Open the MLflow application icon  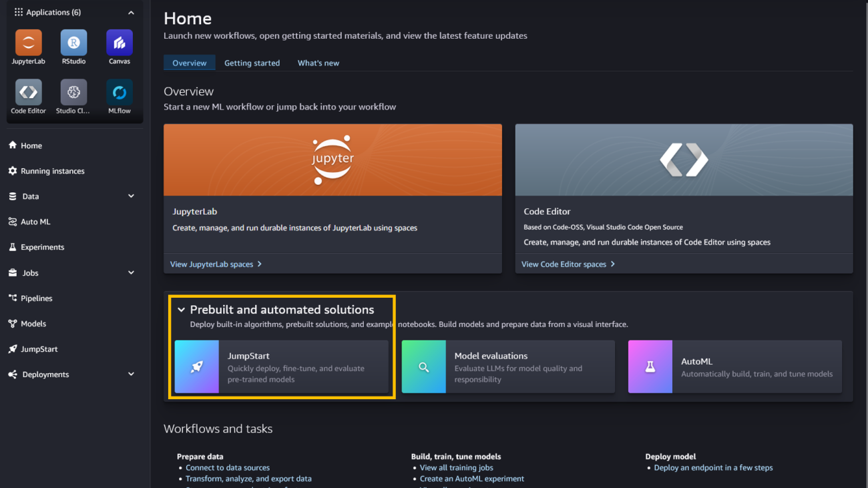pos(120,92)
